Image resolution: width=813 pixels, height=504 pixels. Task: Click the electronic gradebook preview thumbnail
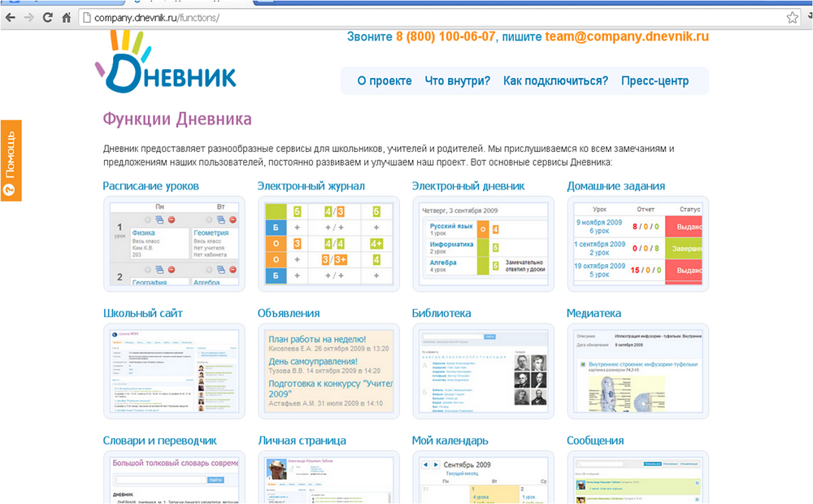[328, 244]
